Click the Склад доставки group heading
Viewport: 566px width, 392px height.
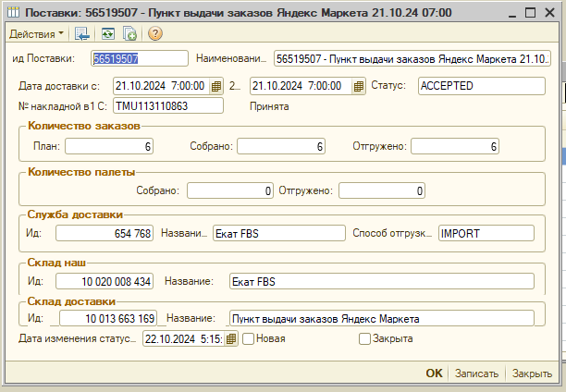coord(71,301)
